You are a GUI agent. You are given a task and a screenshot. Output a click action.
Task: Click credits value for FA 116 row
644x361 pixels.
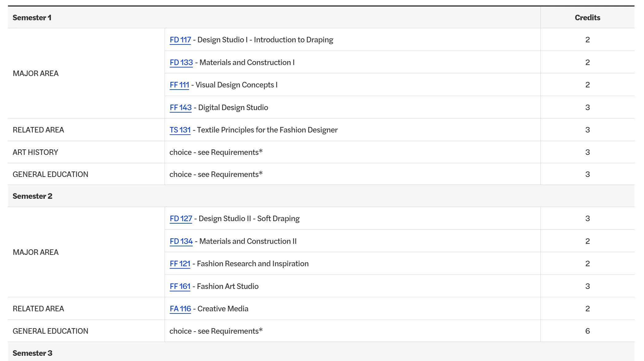click(x=587, y=309)
